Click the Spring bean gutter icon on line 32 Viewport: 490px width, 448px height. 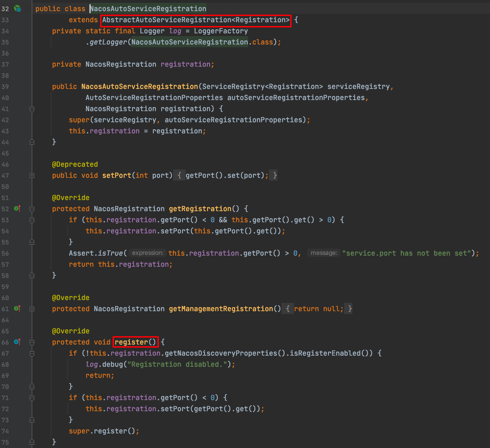[17, 9]
